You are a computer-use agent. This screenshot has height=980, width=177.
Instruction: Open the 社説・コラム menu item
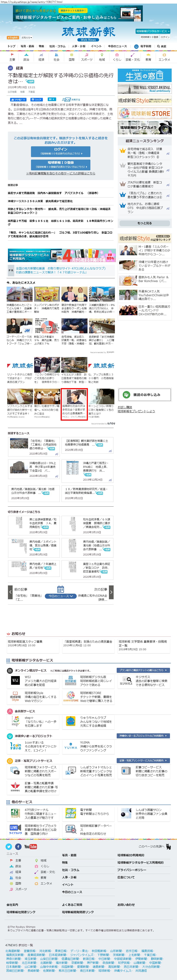57,46
